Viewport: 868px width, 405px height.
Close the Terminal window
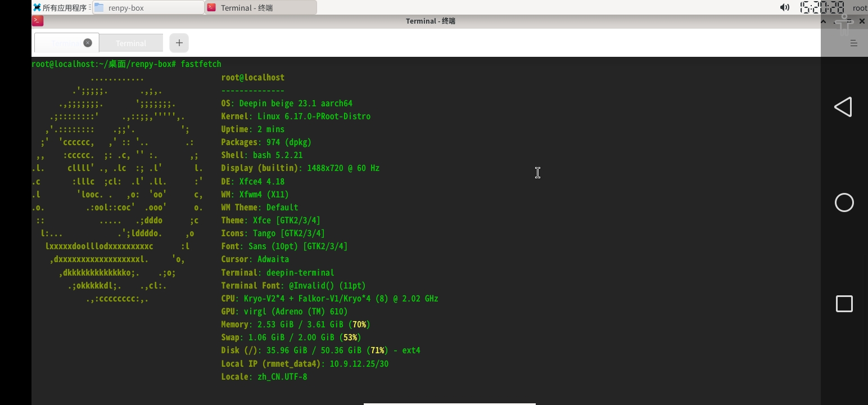pos(862,21)
